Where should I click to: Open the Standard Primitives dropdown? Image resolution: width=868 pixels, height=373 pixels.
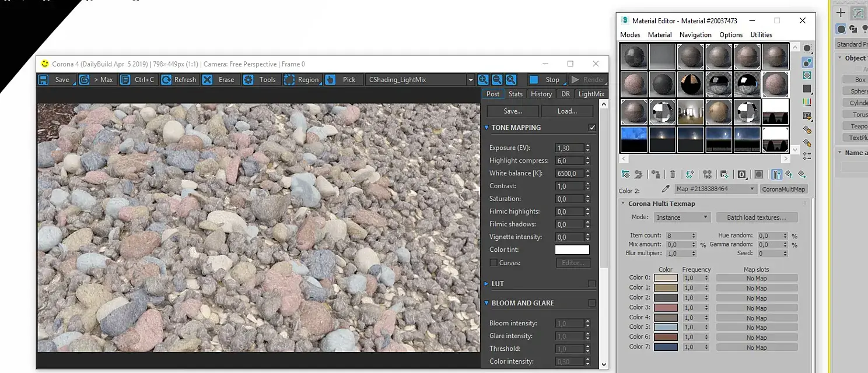point(852,44)
